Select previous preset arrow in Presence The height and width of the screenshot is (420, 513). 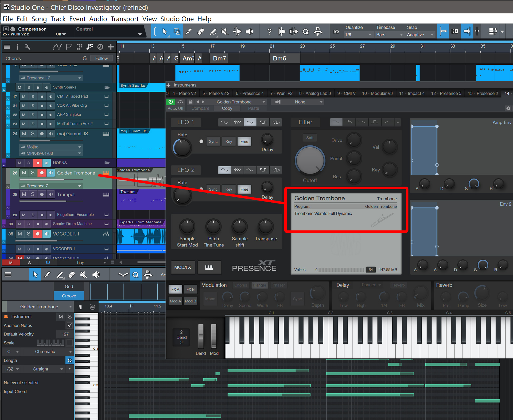click(x=197, y=102)
